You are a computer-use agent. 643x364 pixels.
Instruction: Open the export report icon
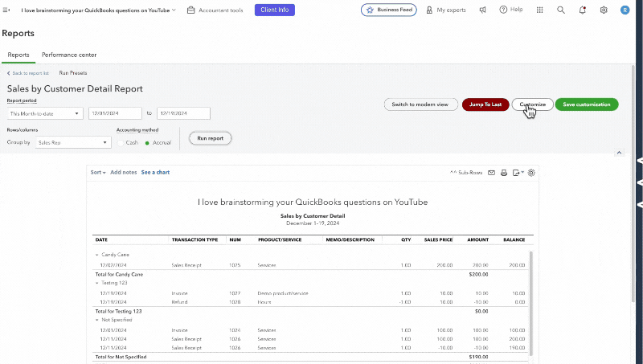[x=518, y=173]
